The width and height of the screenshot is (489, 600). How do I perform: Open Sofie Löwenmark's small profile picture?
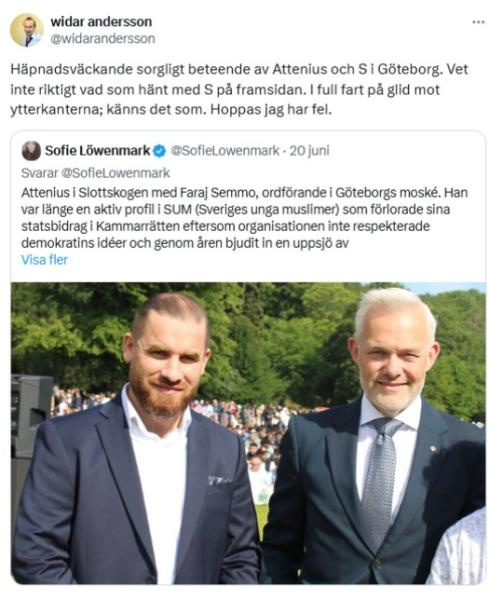(x=31, y=151)
